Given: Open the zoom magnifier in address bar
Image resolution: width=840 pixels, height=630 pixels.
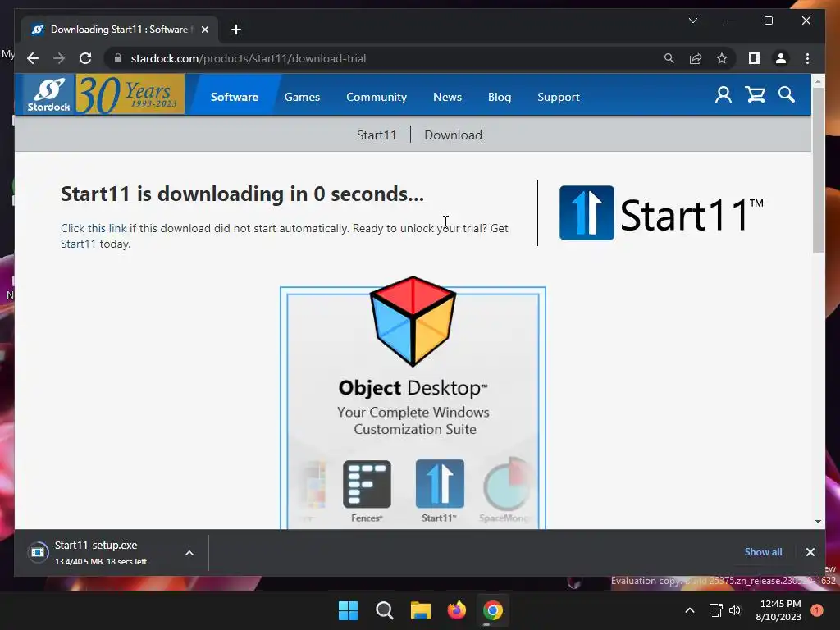Looking at the screenshot, I should (x=669, y=58).
